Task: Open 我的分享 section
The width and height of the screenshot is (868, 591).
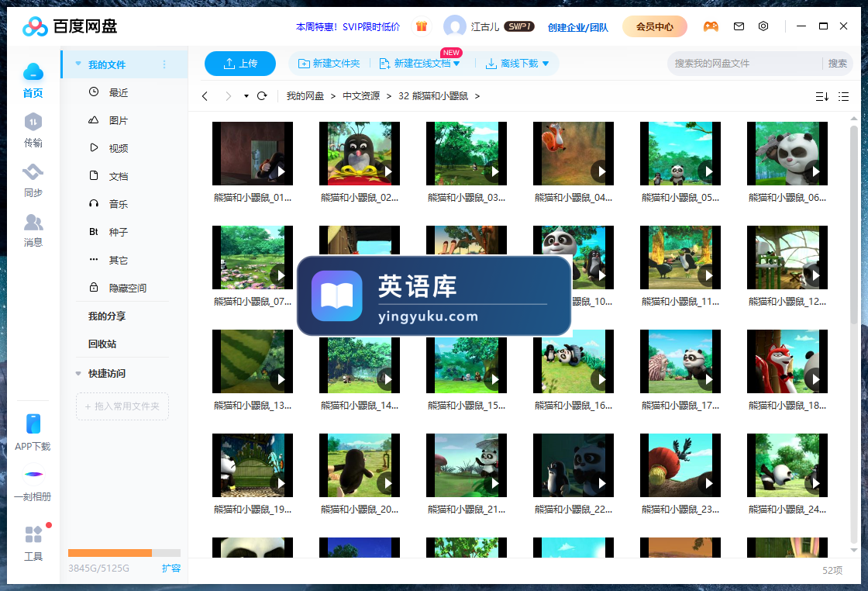Action: tap(107, 316)
